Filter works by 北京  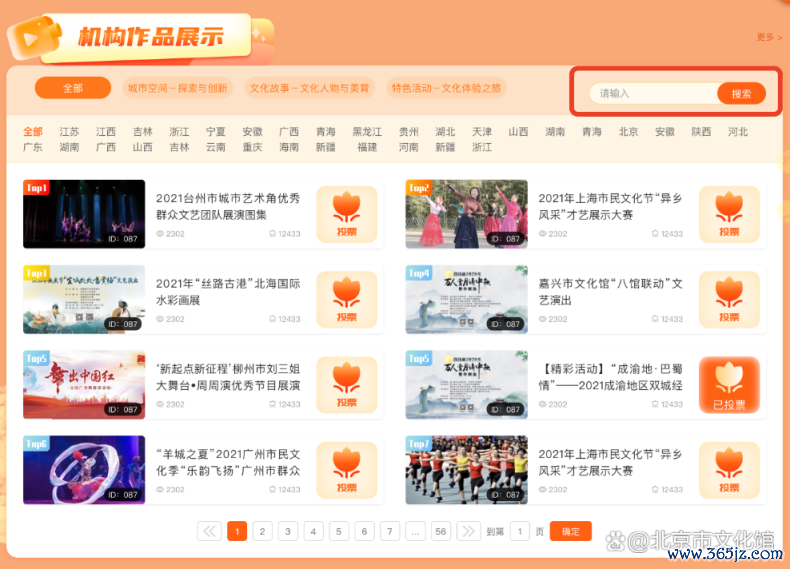click(628, 132)
